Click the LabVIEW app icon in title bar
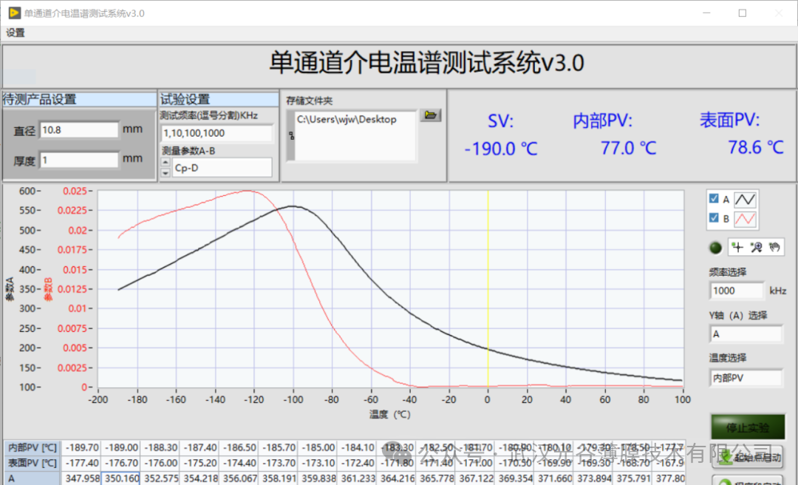The width and height of the screenshot is (798, 485). 12,13
